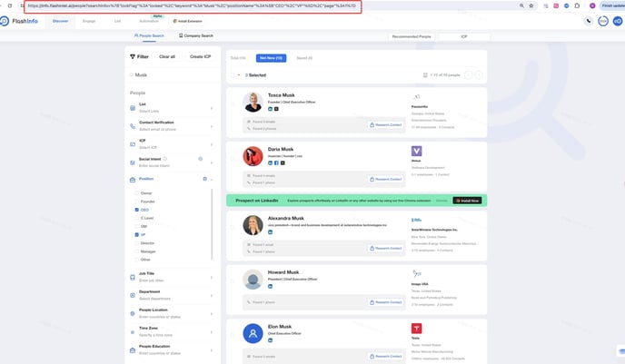Screen dimensions: 625x364
Task: Click the Social Intent settings icon
Action: coord(201,159)
